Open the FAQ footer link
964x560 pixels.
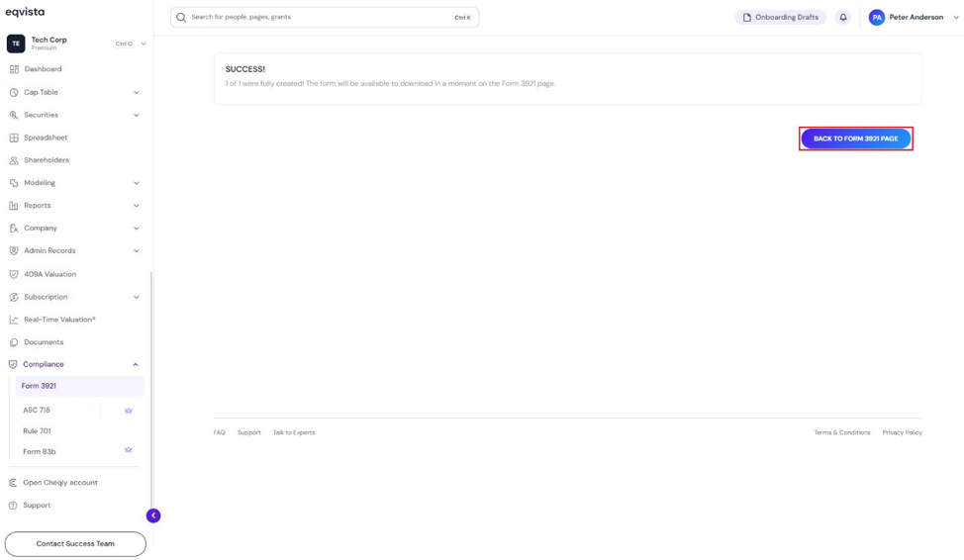pyautogui.click(x=220, y=432)
